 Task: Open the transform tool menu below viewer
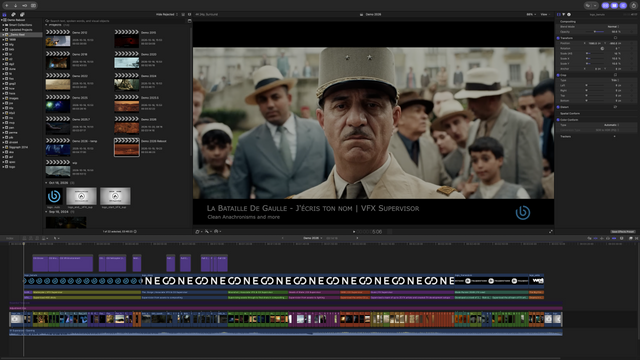click(198, 231)
